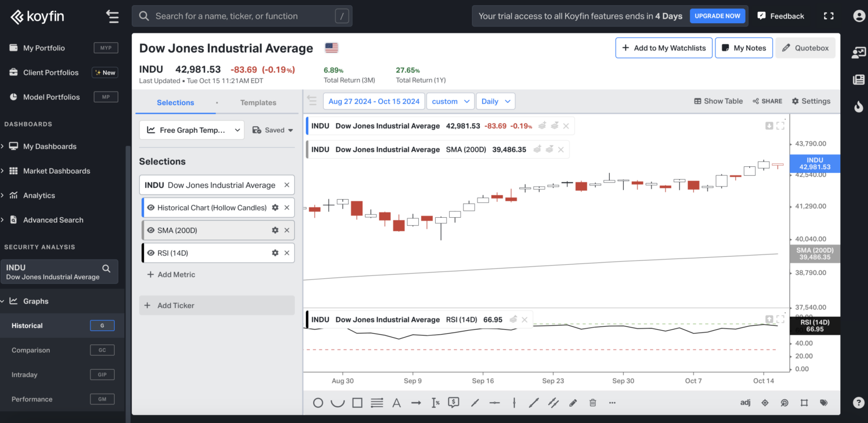Viewport: 868px width, 423px height.
Task: Select the arrow drawing tool
Action: pos(416,403)
